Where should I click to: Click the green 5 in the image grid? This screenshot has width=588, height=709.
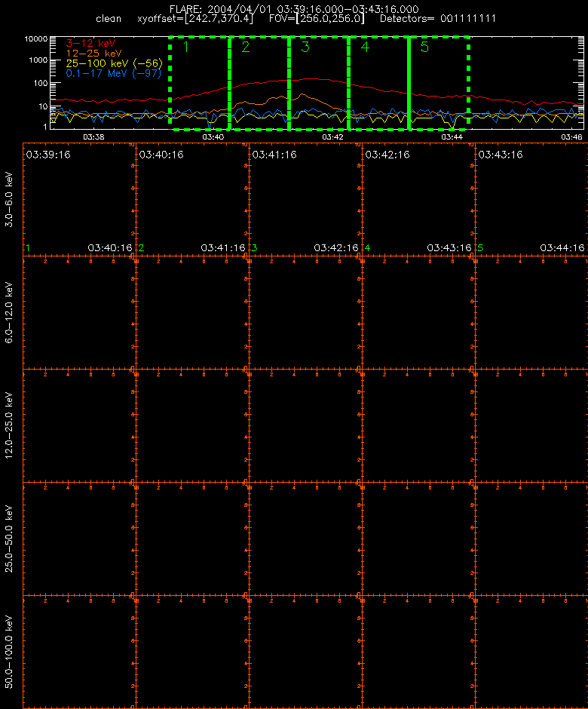[480, 248]
